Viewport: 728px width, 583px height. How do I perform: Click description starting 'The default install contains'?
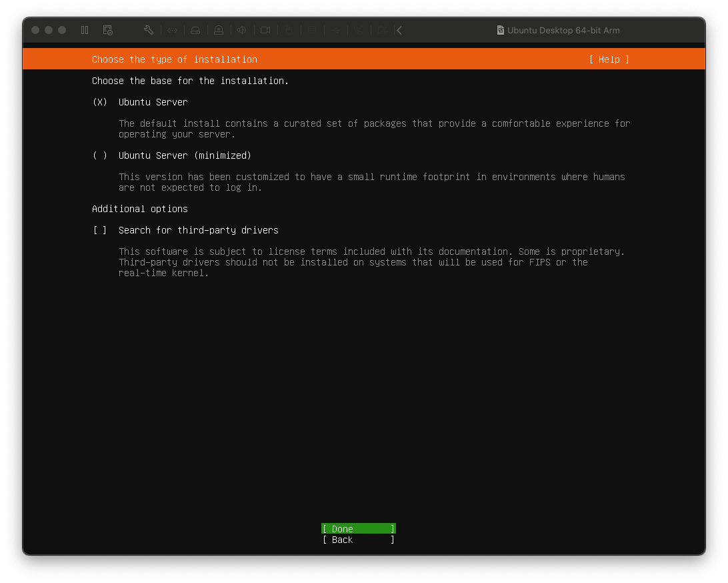coord(374,129)
